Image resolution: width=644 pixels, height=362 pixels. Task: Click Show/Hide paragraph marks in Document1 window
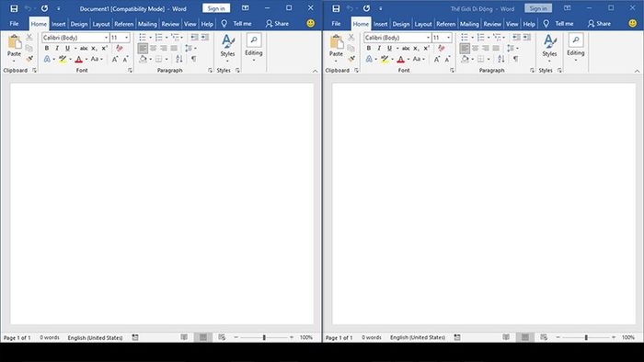193,59
